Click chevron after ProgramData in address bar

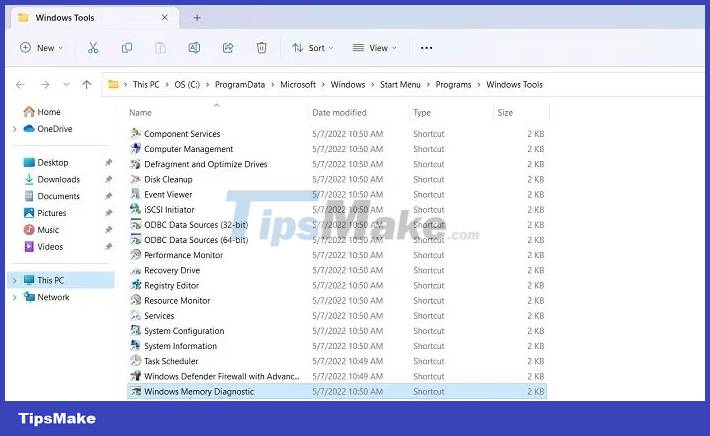pyautogui.click(x=273, y=85)
